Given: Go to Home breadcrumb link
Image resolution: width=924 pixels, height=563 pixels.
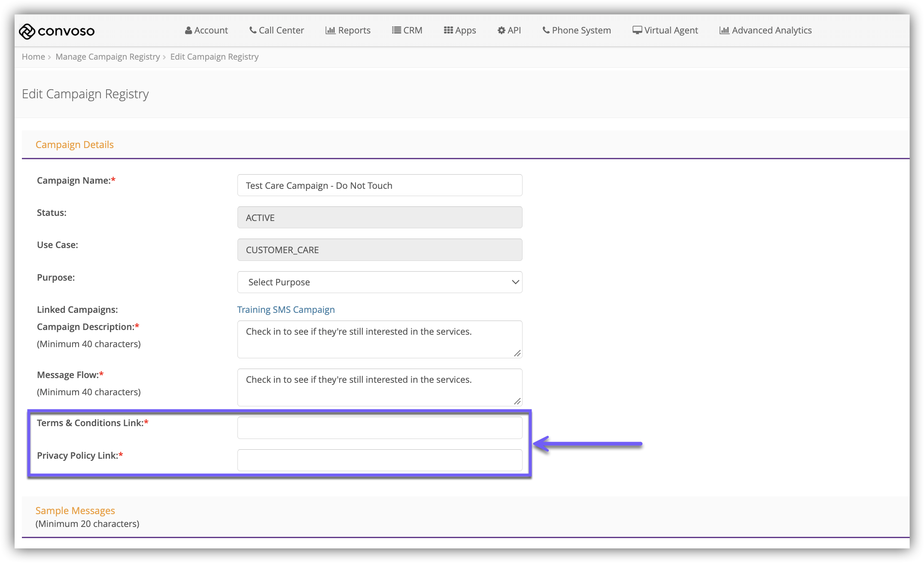Looking at the screenshot, I should (33, 57).
